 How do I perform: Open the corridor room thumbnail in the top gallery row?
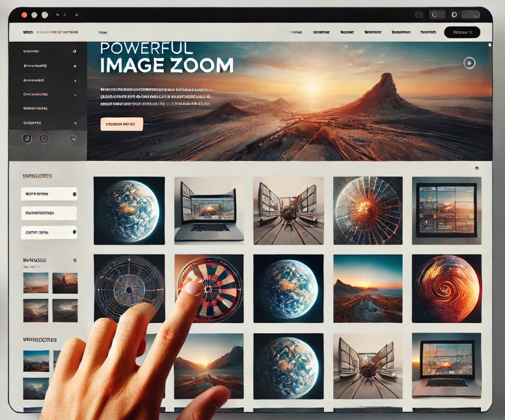point(288,210)
